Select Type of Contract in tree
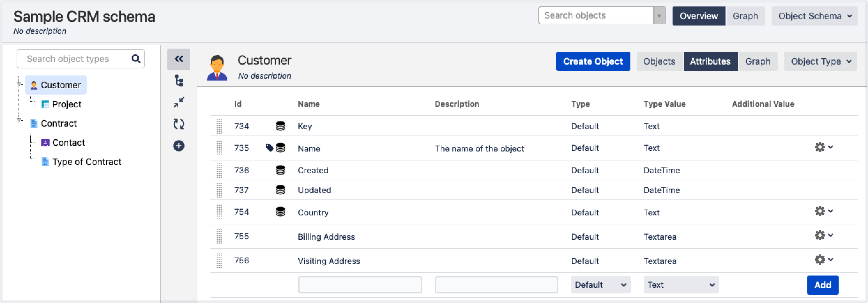This screenshot has width=868, height=303. (x=87, y=162)
